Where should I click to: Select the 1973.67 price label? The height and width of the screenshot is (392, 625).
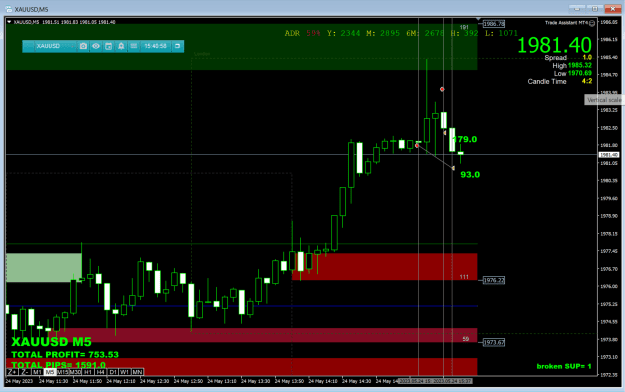pos(494,342)
